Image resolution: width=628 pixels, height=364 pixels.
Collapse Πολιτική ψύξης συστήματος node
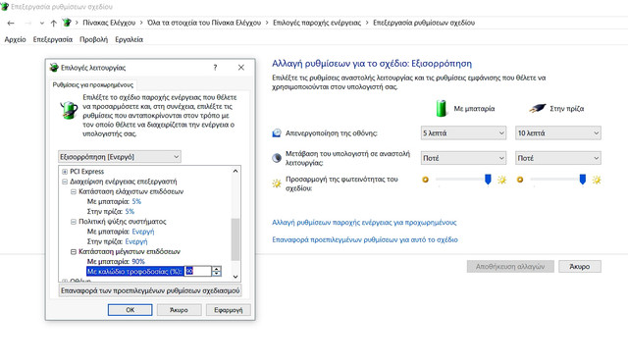coord(74,222)
